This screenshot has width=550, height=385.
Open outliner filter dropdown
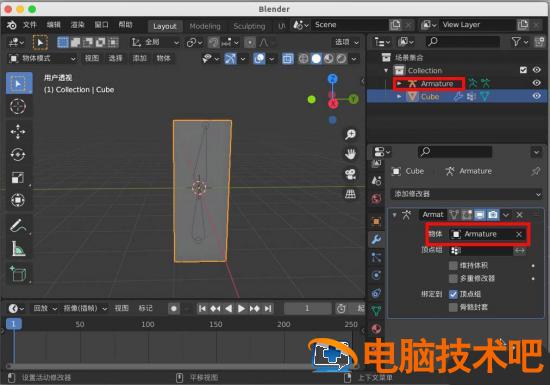519,42
